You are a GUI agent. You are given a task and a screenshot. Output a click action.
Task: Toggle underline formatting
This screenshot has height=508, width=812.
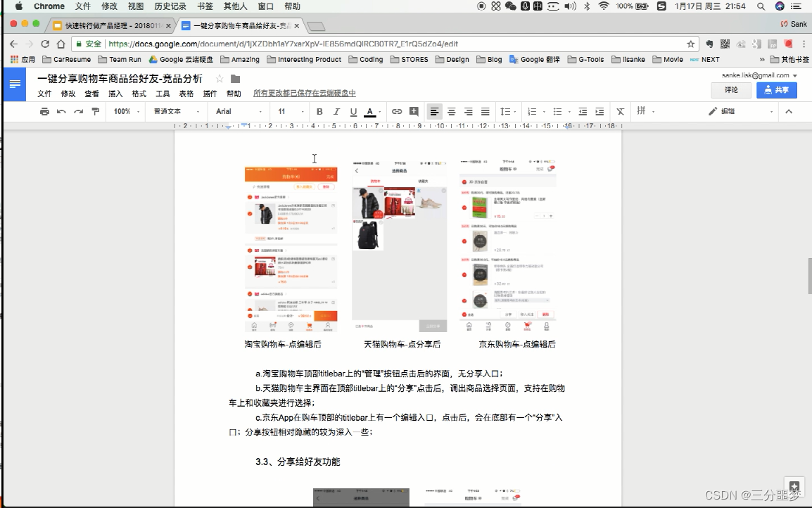pos(353,111)
